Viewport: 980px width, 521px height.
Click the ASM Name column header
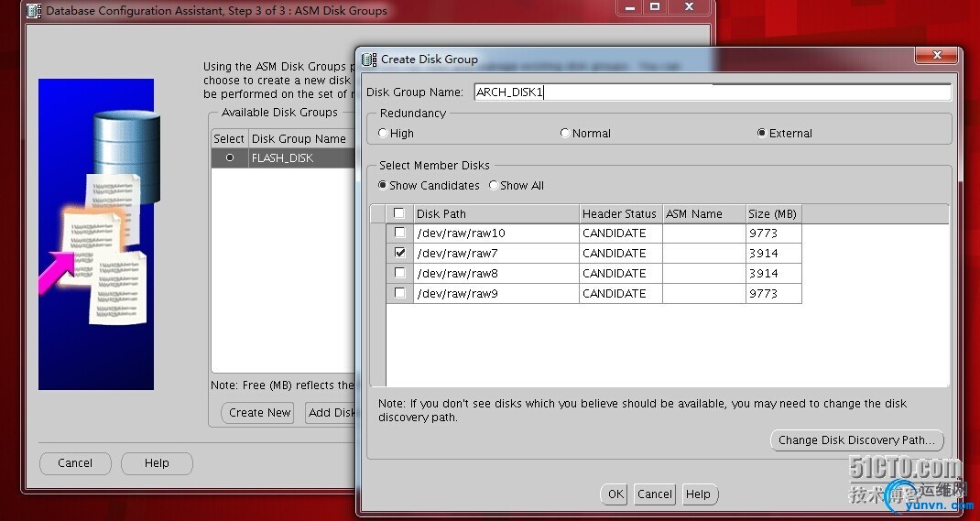(x=703, y=213)
